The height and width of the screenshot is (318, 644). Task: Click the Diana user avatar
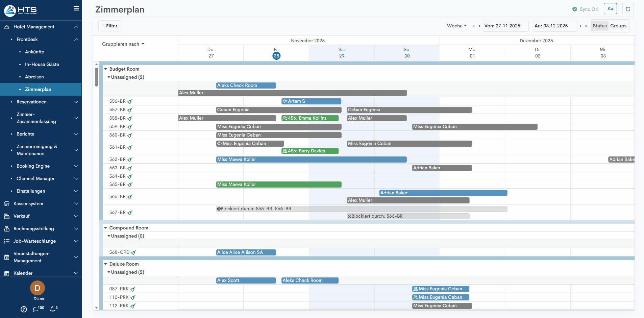pyautogui.click(x=38, y=288)
